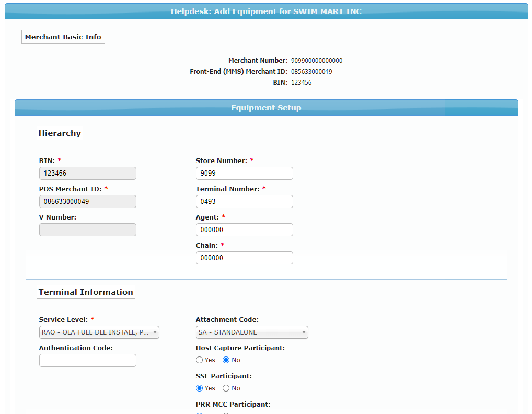Click the Attachment Code label
532x414 pixels.
tap(227, 320)
